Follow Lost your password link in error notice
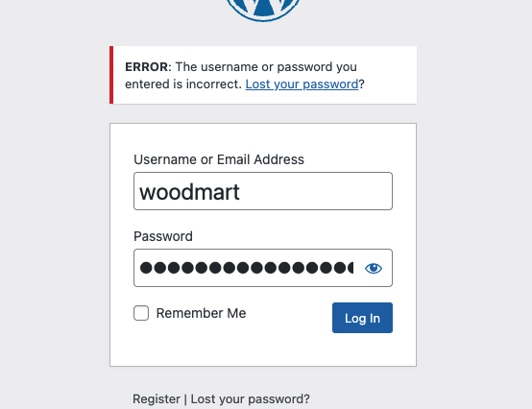 (x=302, y=84)
